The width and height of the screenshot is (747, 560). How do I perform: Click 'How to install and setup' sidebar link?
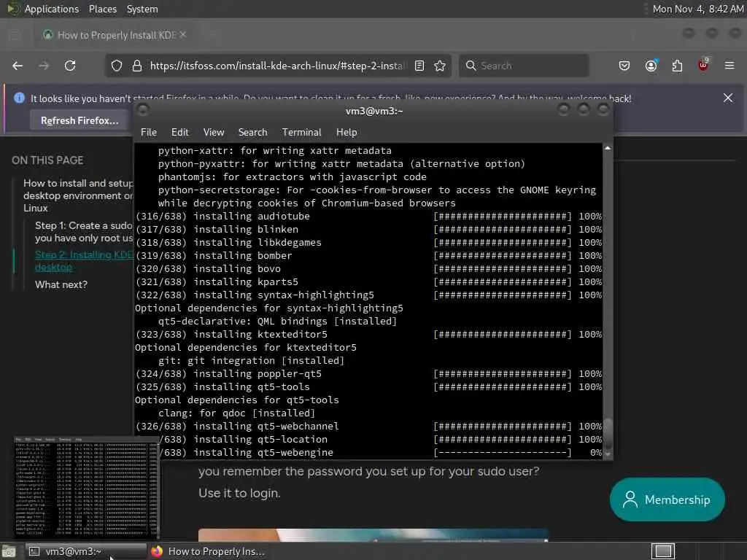(x=78, y=195)
